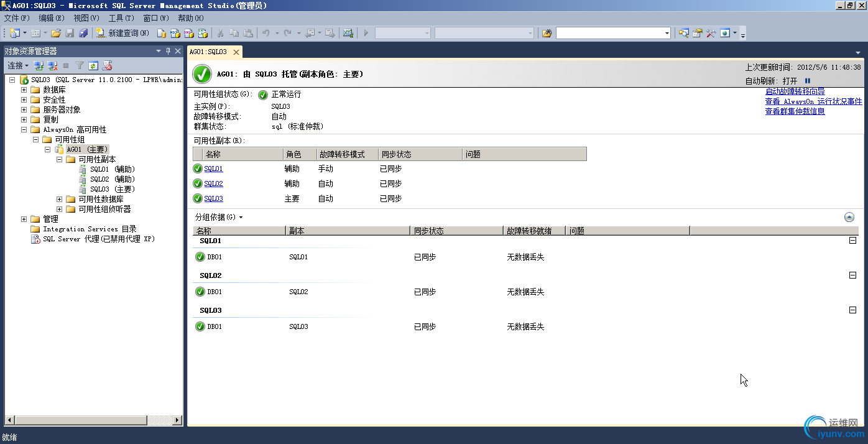Open SQL03 replica link in table

point(213,198)
